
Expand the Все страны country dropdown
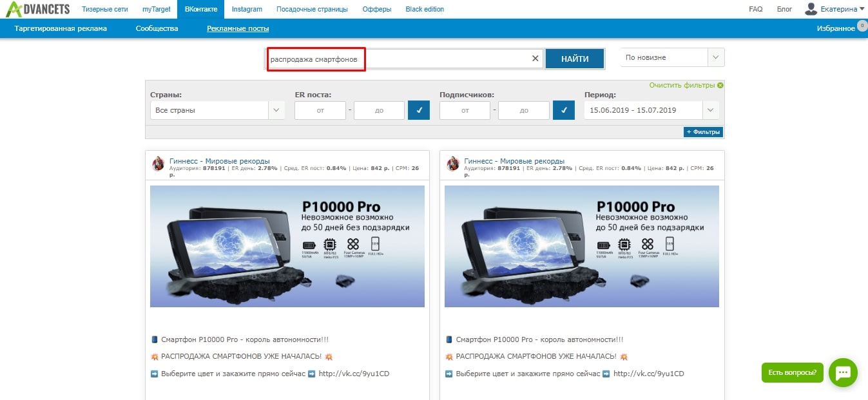[x=217, y=110]
